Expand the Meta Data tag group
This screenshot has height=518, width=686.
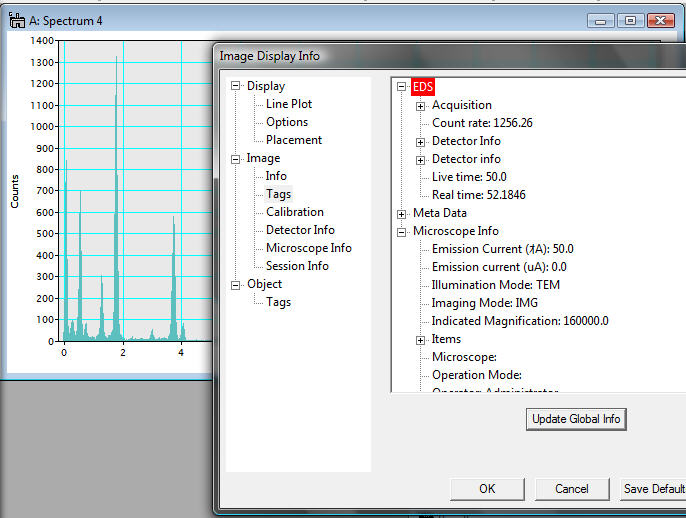point(401,214)
